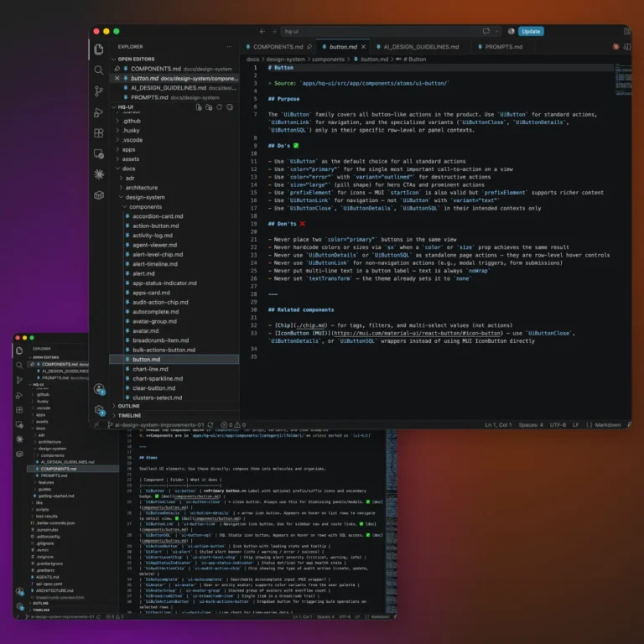Click the UTF-8 encoding in front status bar
The height and width of the screenshot is (644, 644).
pyautogui.click(x=558, y=424)
